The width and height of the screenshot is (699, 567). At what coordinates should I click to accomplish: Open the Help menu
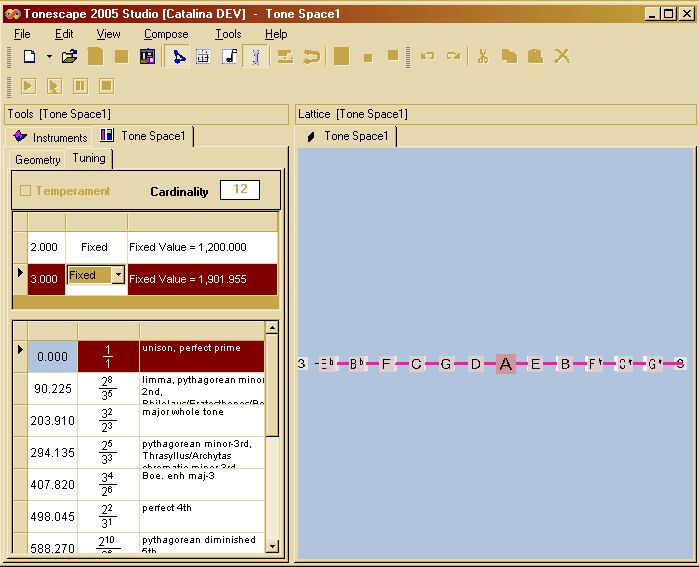click(x=276, y=34)
